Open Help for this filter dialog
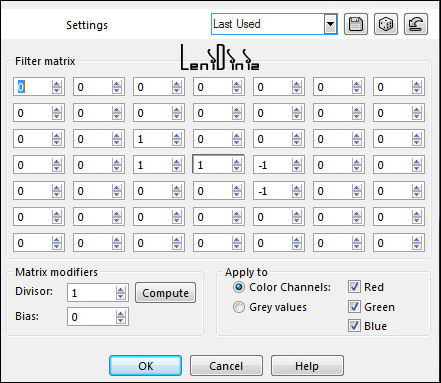 (x=307, y=366)
